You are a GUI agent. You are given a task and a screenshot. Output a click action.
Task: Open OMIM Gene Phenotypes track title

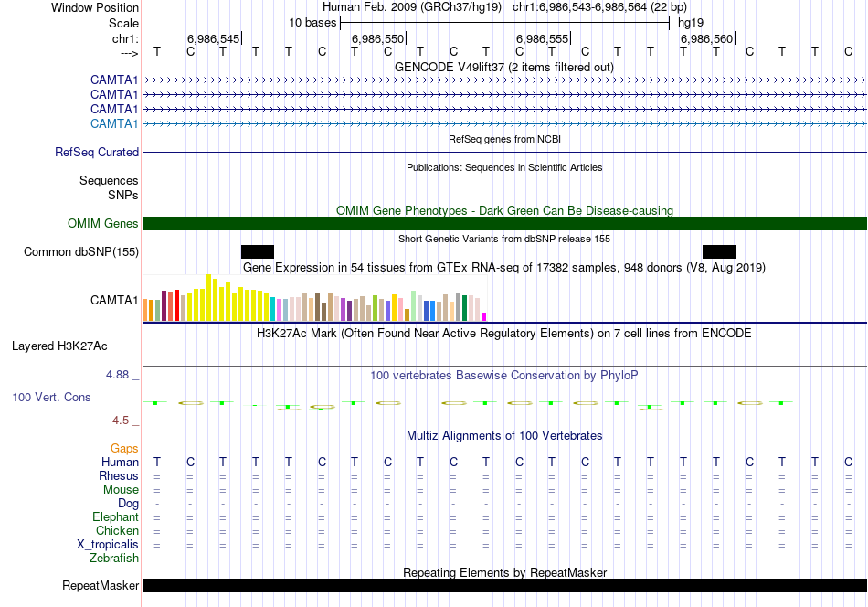pyautogui.click(x=504, y=210)
